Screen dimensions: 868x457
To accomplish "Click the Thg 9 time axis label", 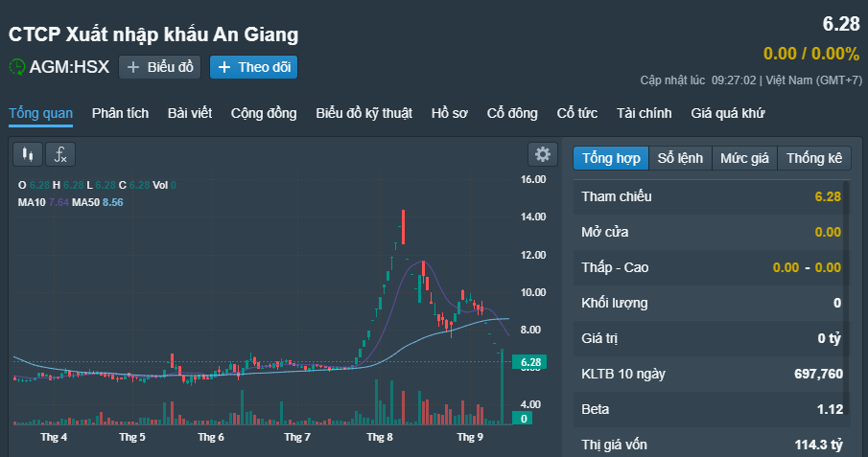I will [x=470, y=437].
